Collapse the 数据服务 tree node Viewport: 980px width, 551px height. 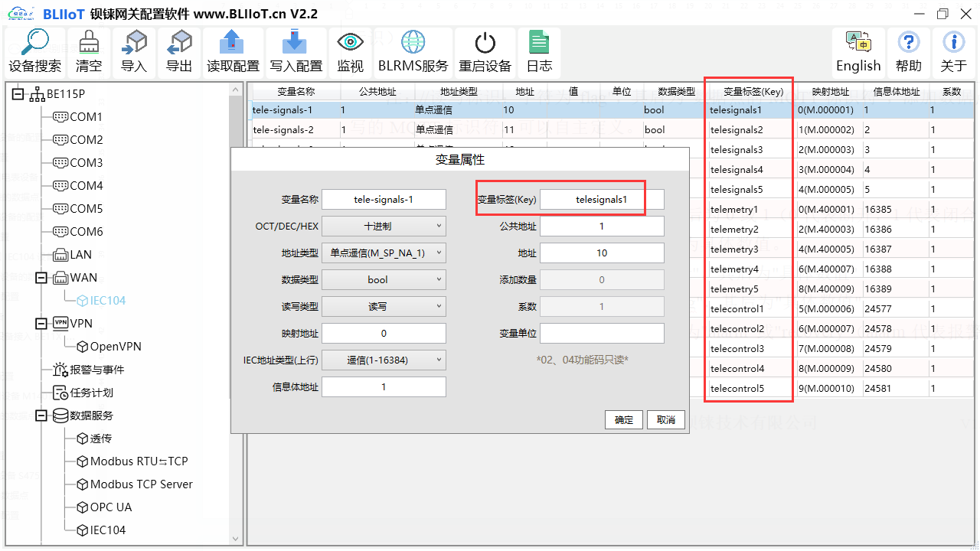coord(41,416)
